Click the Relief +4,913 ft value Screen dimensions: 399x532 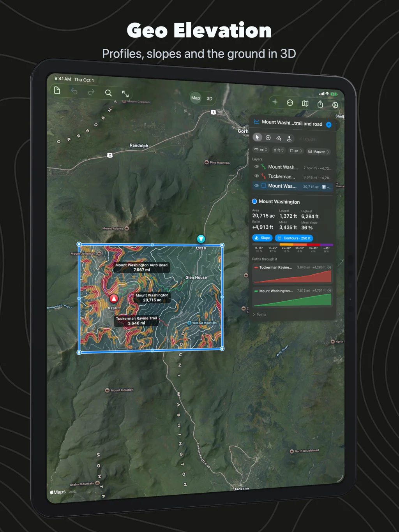coord(263,227)
